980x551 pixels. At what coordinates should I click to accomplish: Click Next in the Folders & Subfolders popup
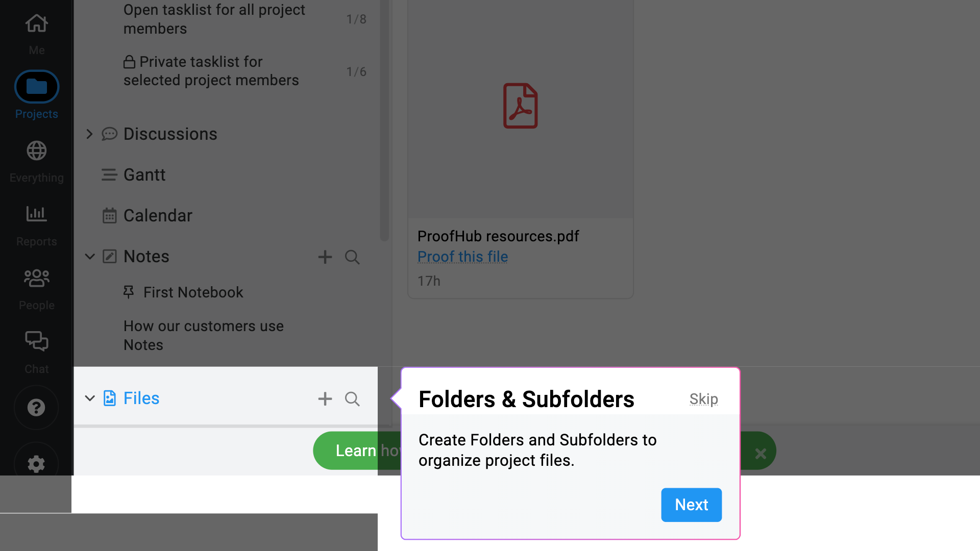point(691,505)
